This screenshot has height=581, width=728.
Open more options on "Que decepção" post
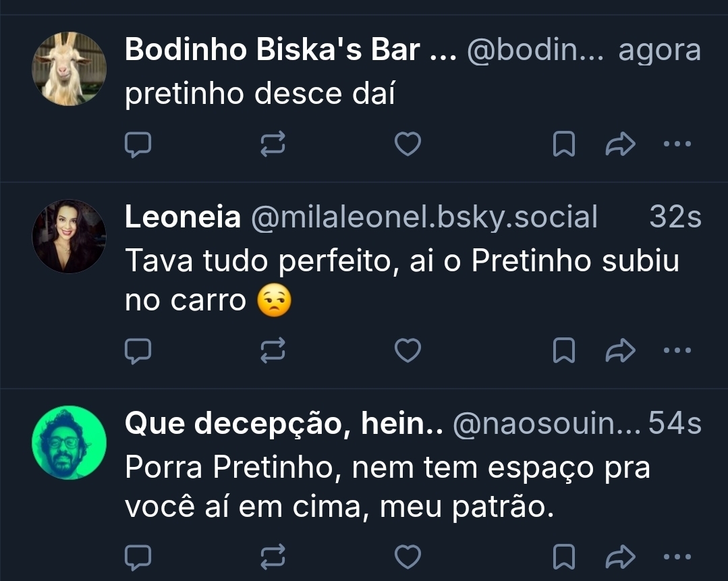(x=677, y=556)
